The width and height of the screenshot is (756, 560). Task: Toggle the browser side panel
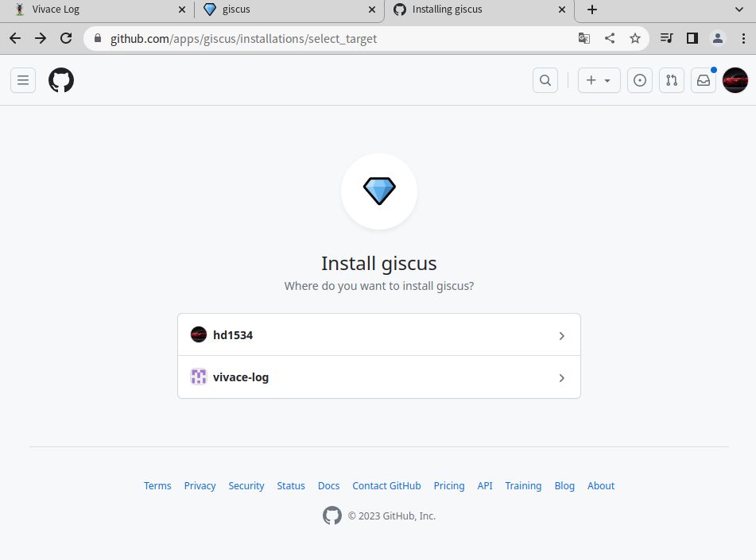692,39
